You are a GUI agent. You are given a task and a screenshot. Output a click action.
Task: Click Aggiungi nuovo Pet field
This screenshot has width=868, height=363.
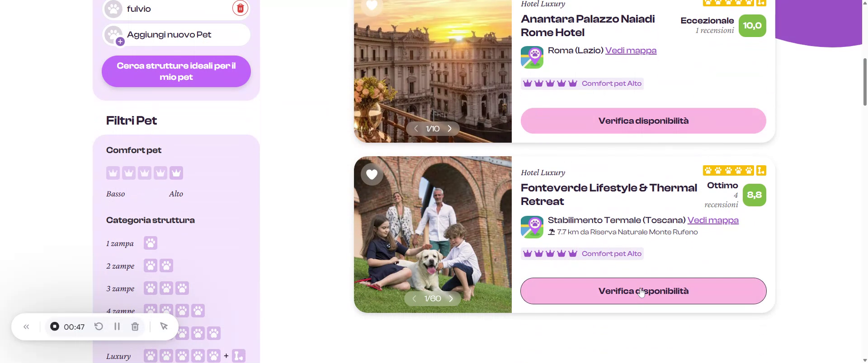pyautogui.click(x=176, y=35)
